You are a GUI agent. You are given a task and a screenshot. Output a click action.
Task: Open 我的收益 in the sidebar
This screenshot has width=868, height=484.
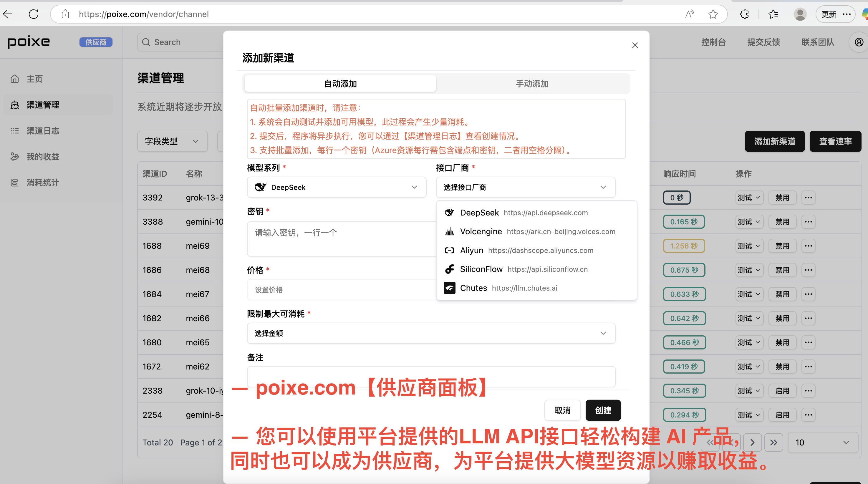coord(58,157)
